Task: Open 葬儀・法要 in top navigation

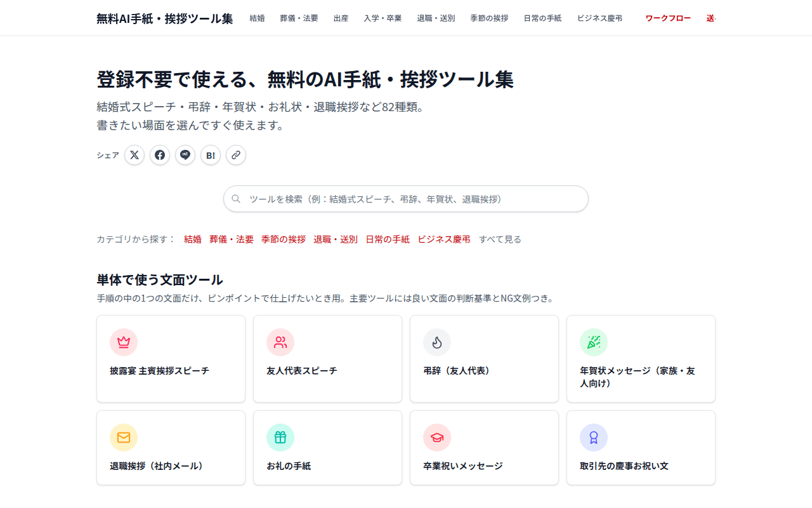Action: pos(299,18)
